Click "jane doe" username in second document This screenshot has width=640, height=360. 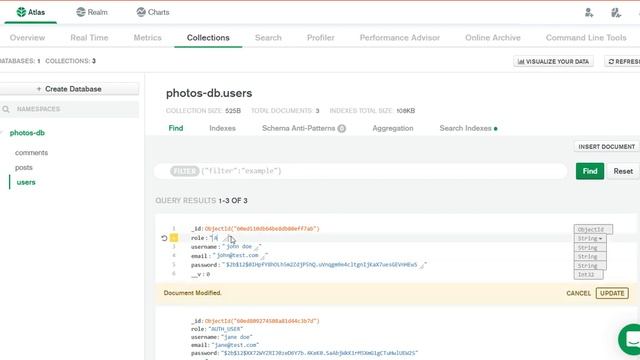[x=237, y=337]
